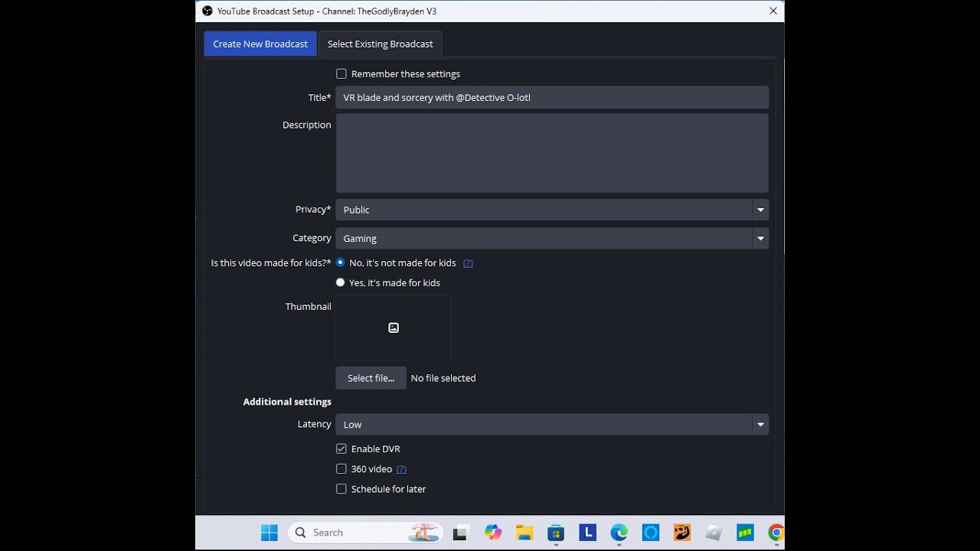Click Select file... button for thumbnail
This screenshot has height=551, width=980.
371,378
